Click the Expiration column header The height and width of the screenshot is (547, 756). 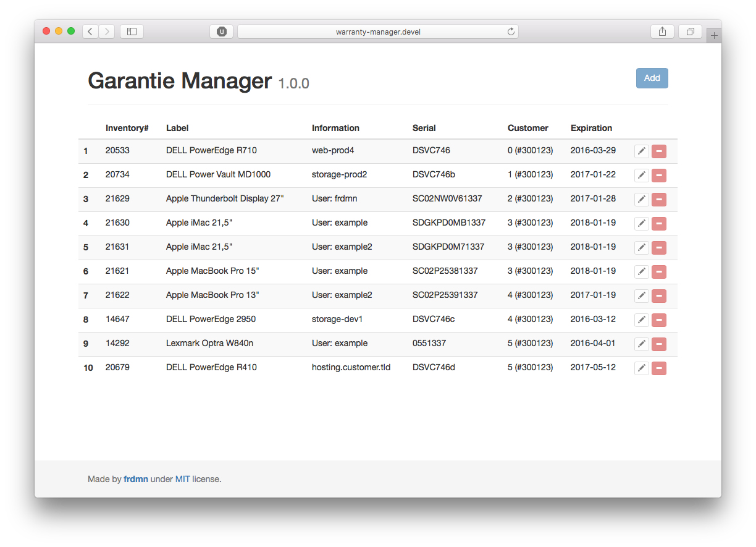[x=591, y=128]
